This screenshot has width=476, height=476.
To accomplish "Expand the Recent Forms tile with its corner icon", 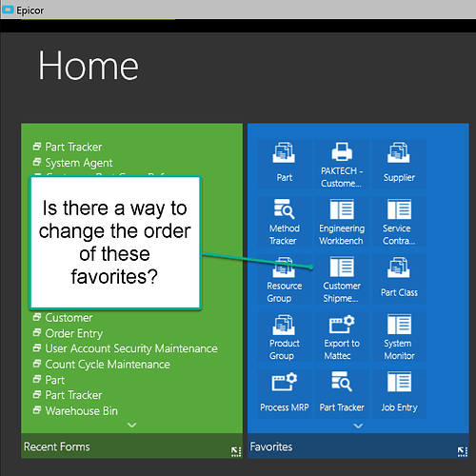I will [236, 451].
